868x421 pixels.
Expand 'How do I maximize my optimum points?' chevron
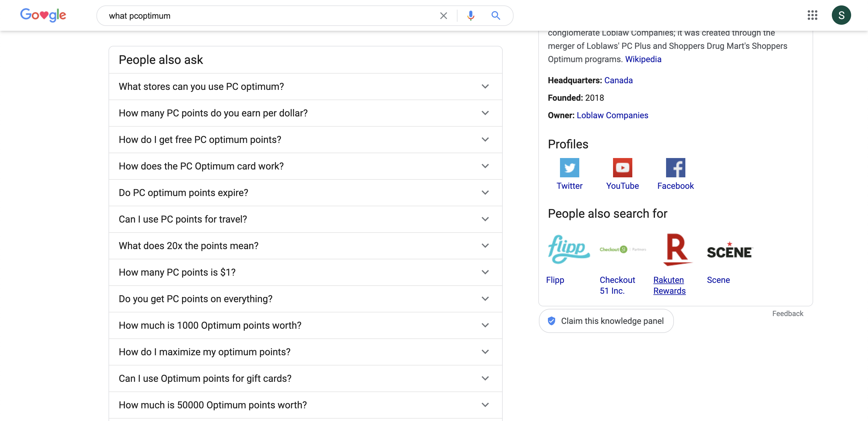(x=485, y=352)
